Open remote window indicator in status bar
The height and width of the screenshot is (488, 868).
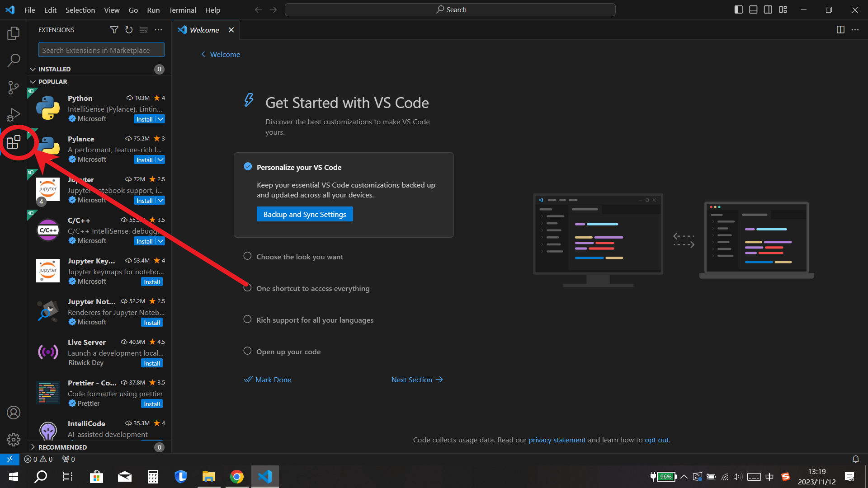[9, 459]
